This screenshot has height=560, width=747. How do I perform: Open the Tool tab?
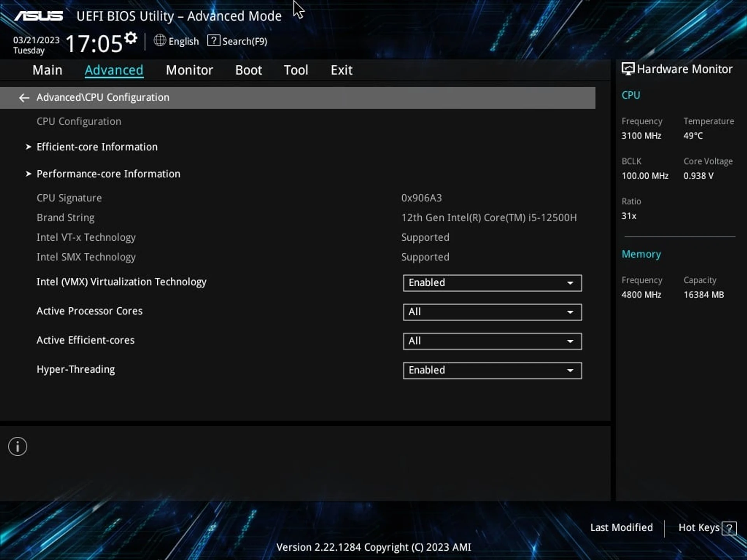tap(296, 70)
